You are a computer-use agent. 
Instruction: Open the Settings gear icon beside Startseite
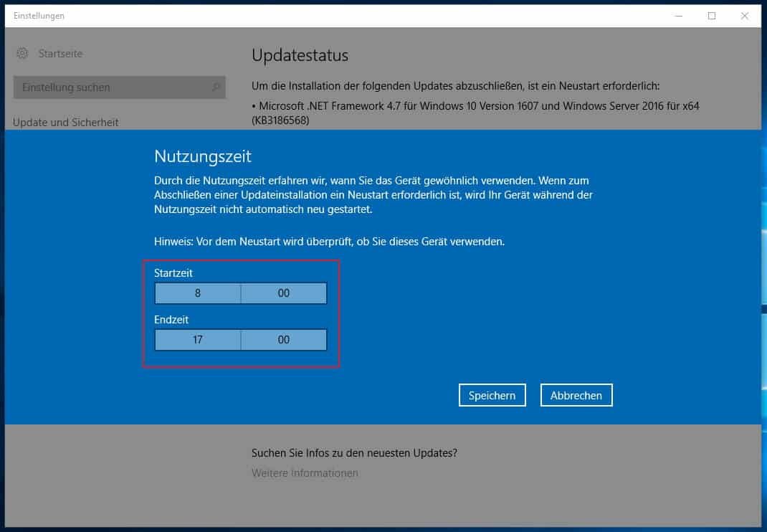(x=22, y=54)
